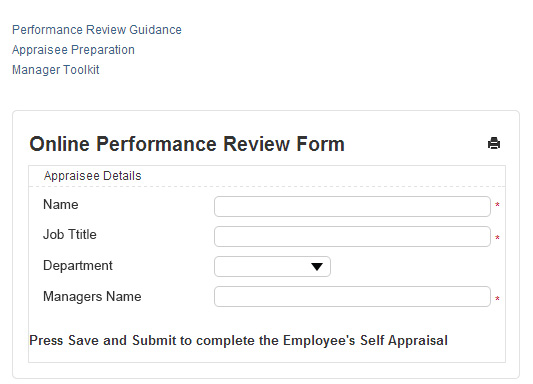Click the Name field label
533x384 pixels.
61,205
